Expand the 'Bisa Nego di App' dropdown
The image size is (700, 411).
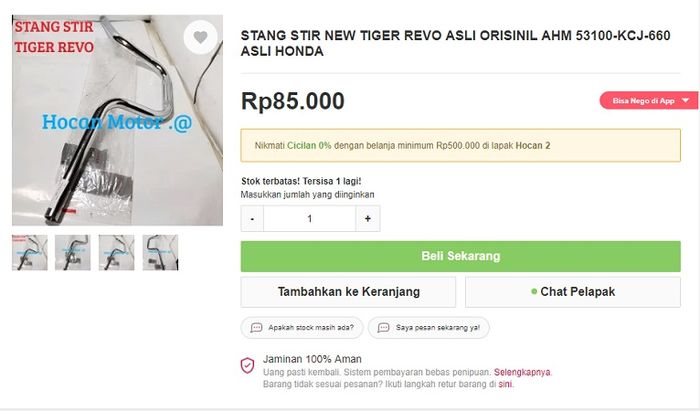[x=685, y=101]
